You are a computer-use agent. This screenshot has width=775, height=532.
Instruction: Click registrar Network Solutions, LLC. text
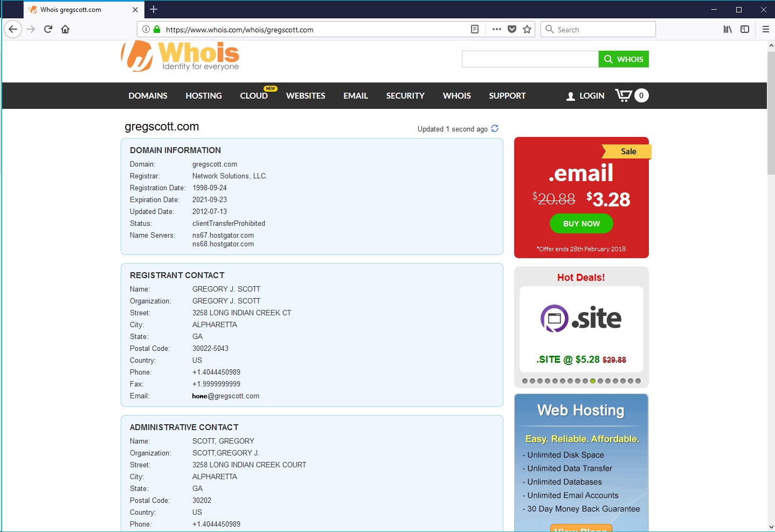coord(230,176)
